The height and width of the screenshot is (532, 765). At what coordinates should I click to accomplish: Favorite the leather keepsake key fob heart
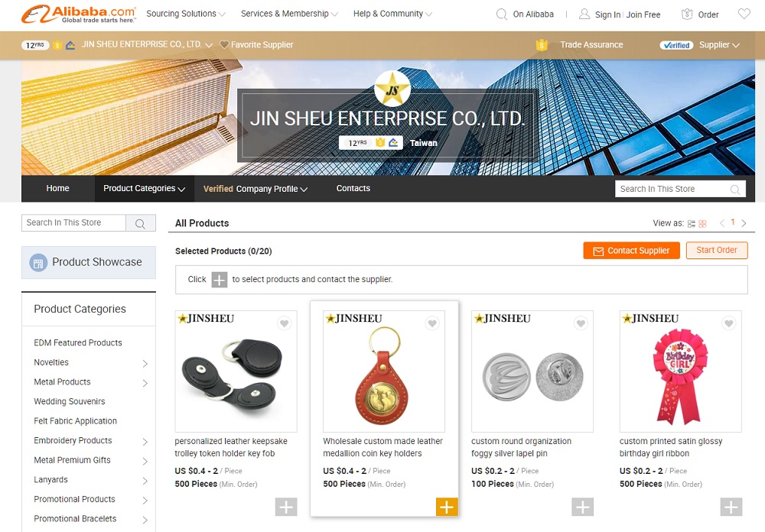[284, 323]
